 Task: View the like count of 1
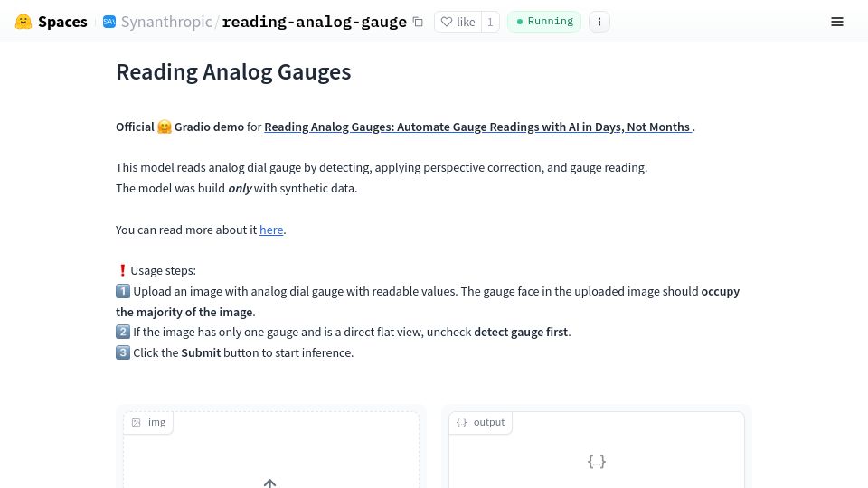(490, 22)
